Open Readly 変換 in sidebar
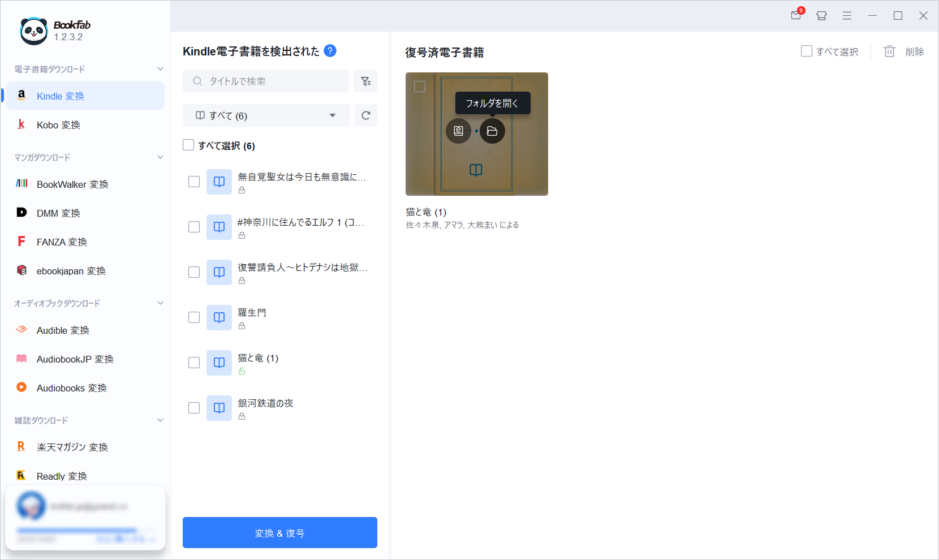This screenshot has width=939, height=560. 85,476
